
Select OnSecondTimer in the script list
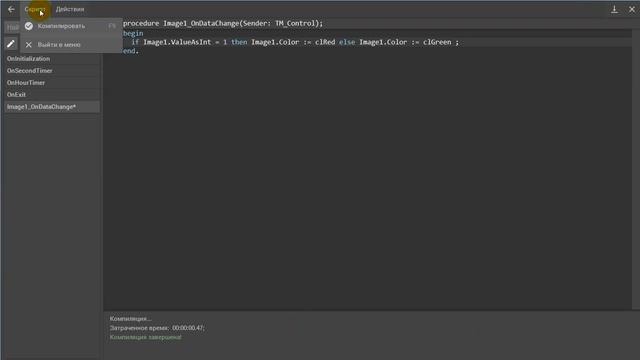52,71
